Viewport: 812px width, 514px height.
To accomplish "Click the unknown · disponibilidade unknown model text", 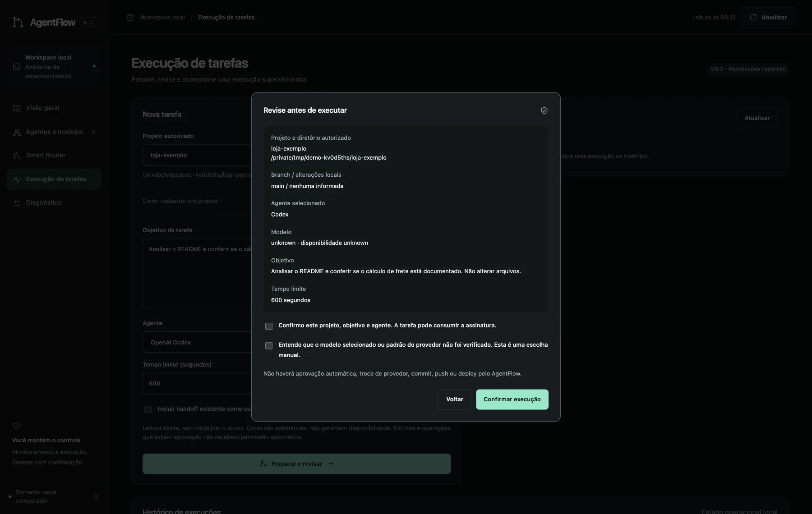I will tap(319, 243).
